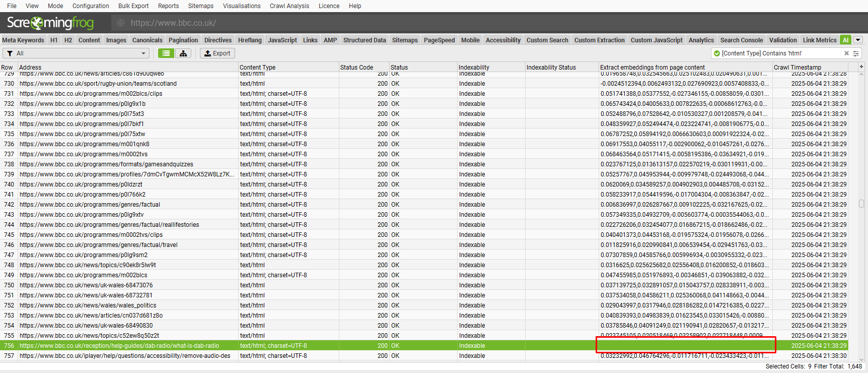868x373 pixels.
Task: Open the File menu
Action: tap(12, 6)
